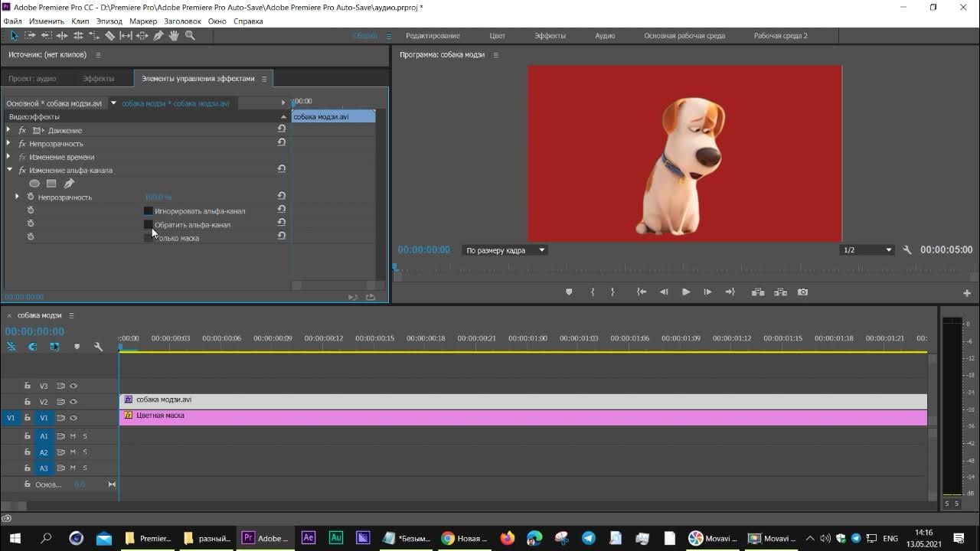The image size is (980, 551).
Task: Check Игнорировать альфа-канал checkbox
Action: click(149, 210)
